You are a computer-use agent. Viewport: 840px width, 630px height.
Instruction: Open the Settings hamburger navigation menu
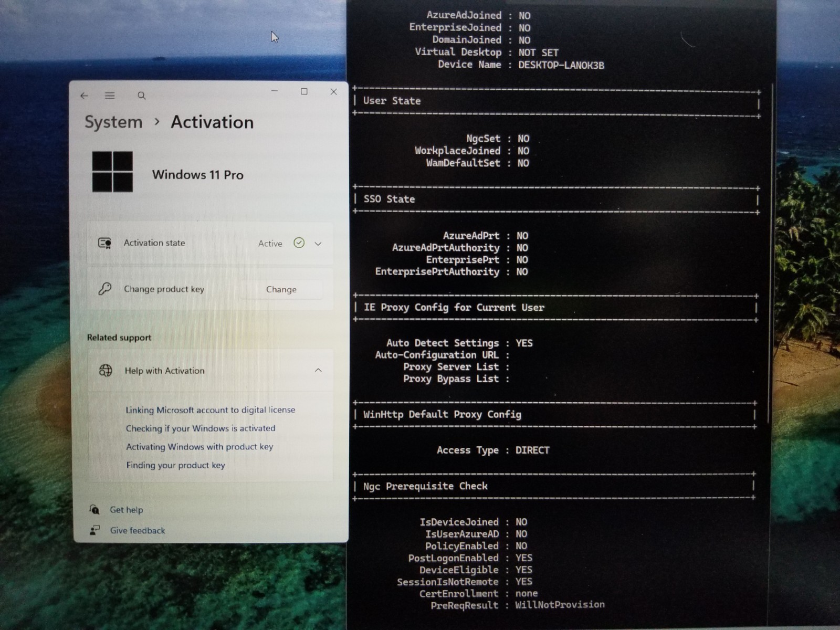110,96
